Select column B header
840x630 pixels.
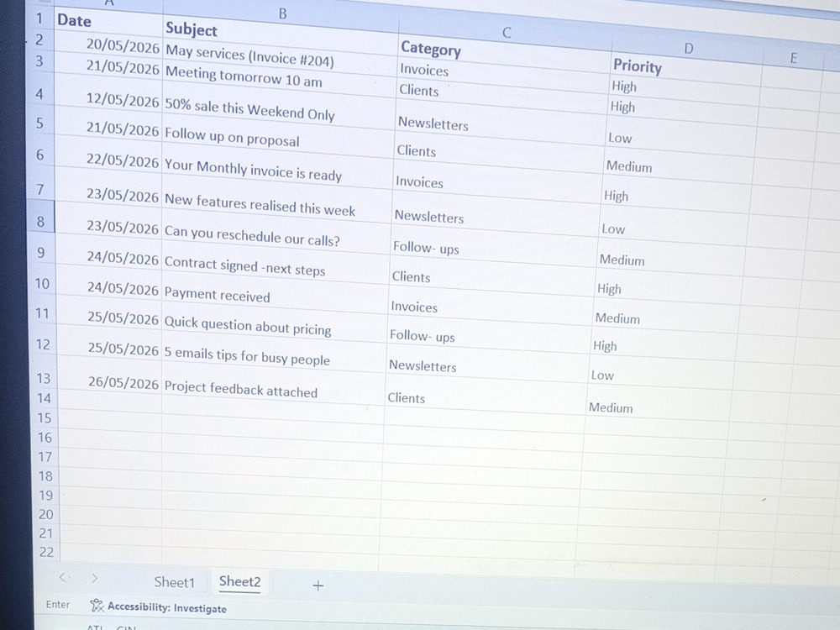(x=282, y=14)
